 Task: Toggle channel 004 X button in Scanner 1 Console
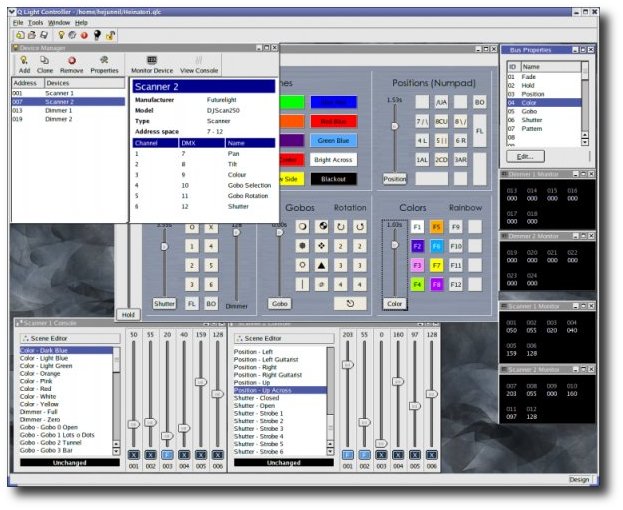coord(184,455)
